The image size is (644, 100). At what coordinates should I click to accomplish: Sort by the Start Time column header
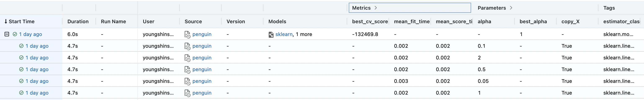point(22,22)
